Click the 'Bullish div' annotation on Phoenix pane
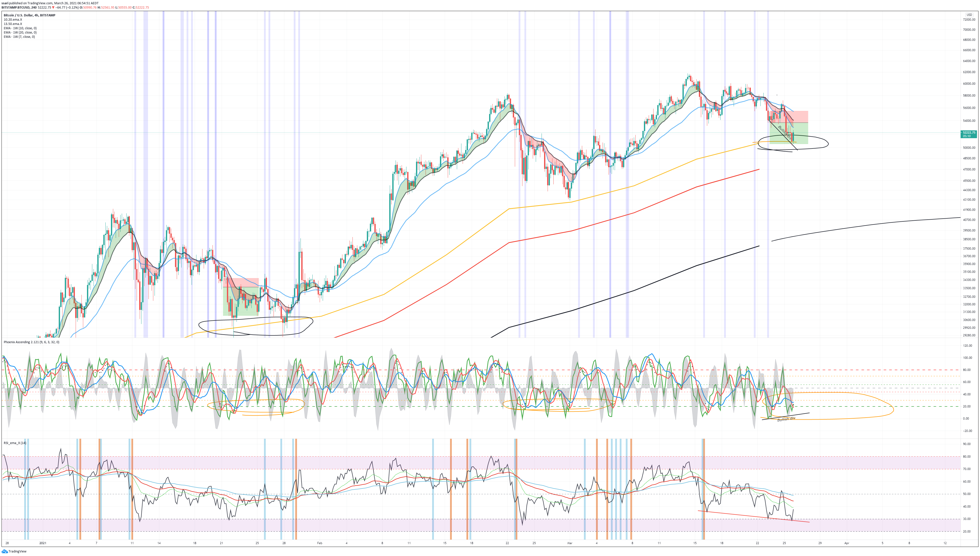Viewport: 980px width, 556px height. [x=786, y=419]
